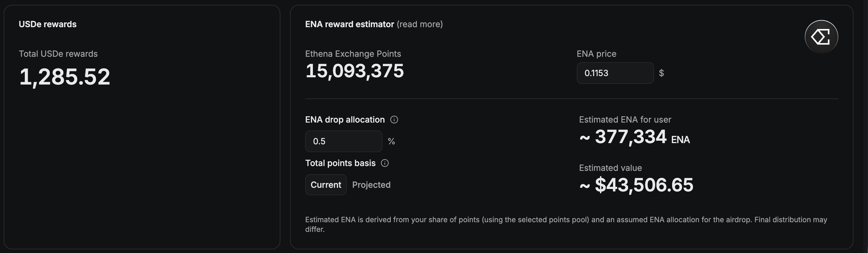Open the read more link
The width and height of the screenshot is (868, 253).
tap(420, 24)
